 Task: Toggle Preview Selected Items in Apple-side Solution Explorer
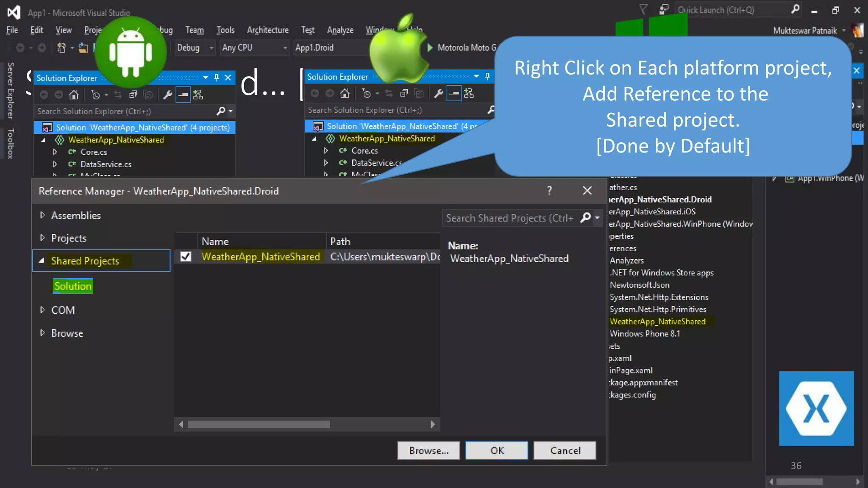point(454,94)
